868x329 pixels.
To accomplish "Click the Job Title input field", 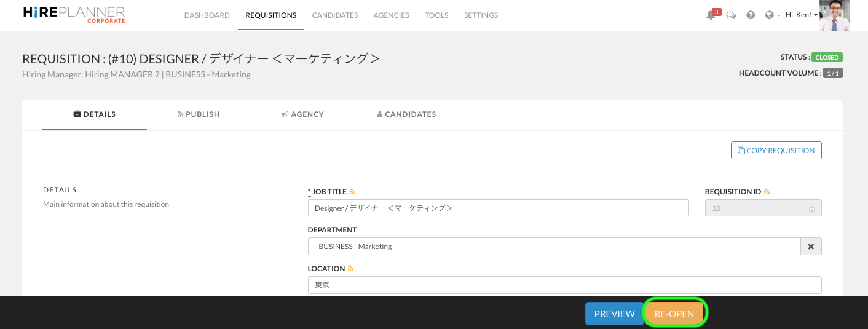I will point(499,208).
